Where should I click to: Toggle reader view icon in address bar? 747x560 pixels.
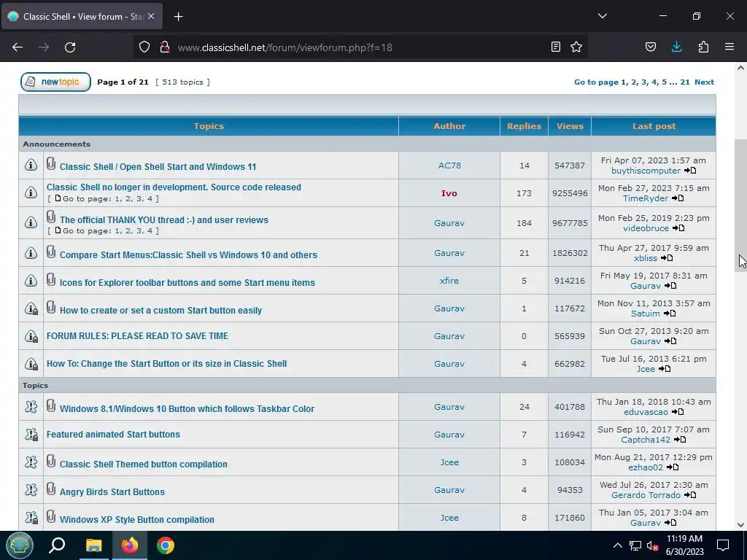point(555,47)
